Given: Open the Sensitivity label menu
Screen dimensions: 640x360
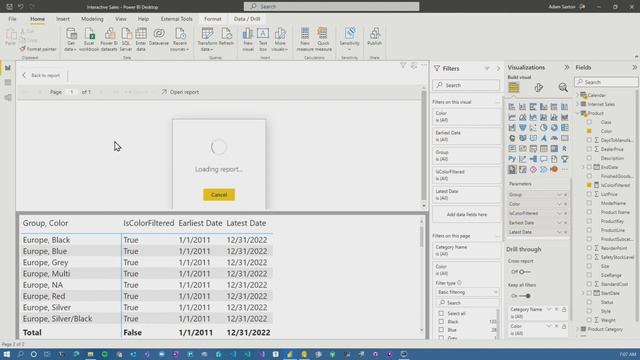Looking at the screenshot, I should tap(349, 40).
